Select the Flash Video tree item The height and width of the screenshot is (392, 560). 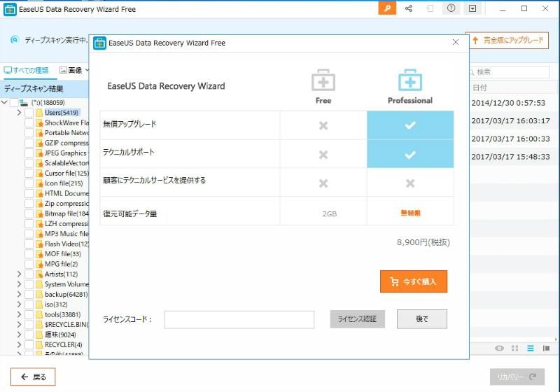(66, 244)
